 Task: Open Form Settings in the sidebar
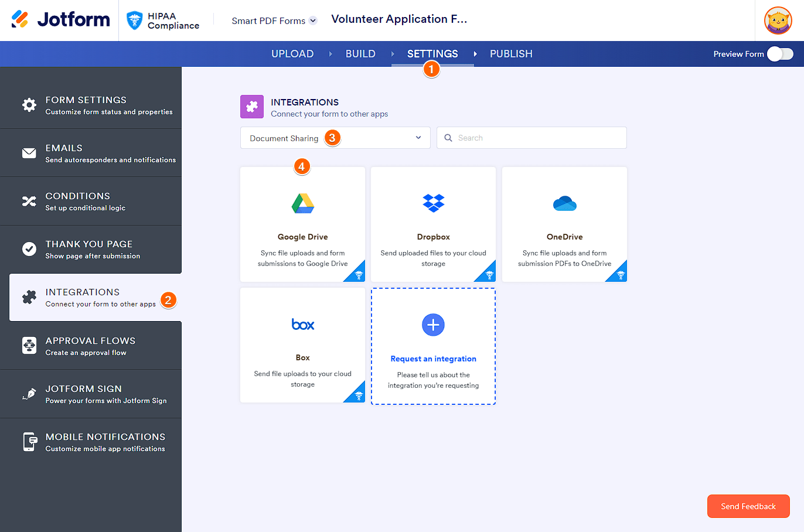point(91,105)
